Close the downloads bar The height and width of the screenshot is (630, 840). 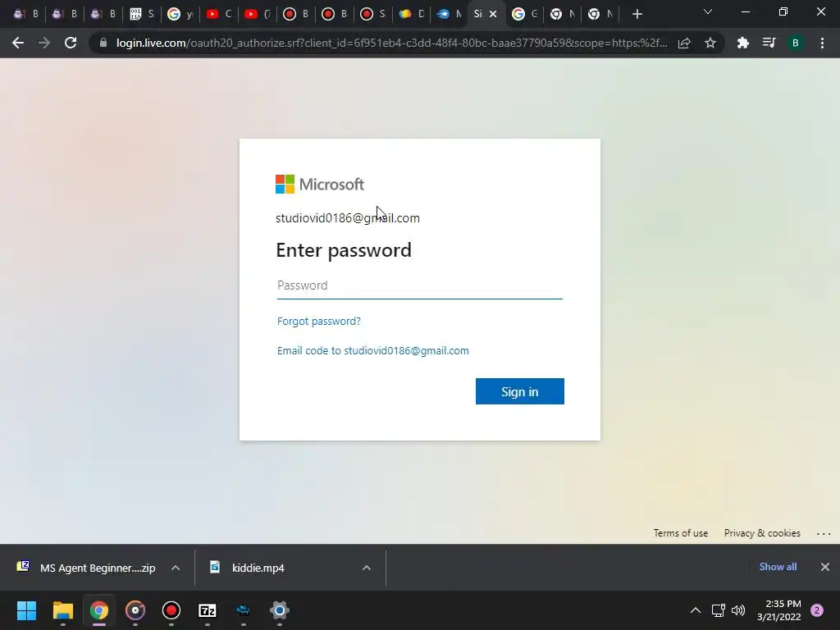click(825, 567)
